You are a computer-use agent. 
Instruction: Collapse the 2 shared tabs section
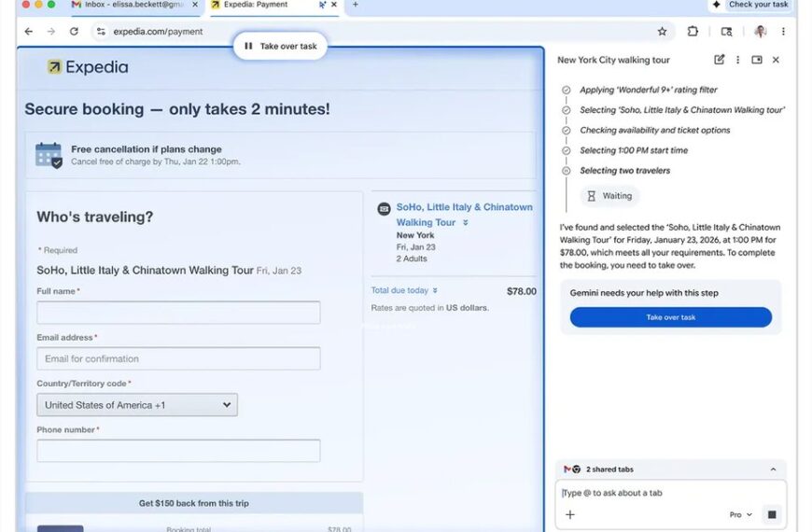(x=773, y=469)
